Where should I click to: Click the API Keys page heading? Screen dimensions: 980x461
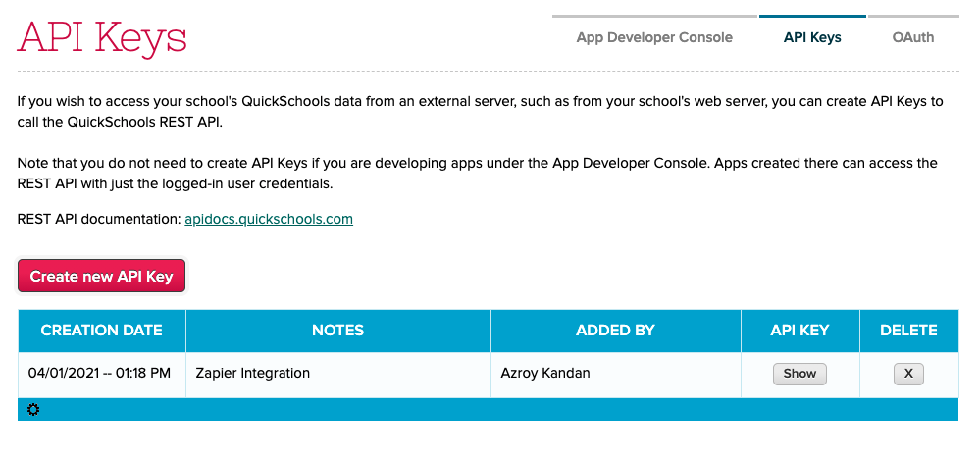(x=102, y=38)
